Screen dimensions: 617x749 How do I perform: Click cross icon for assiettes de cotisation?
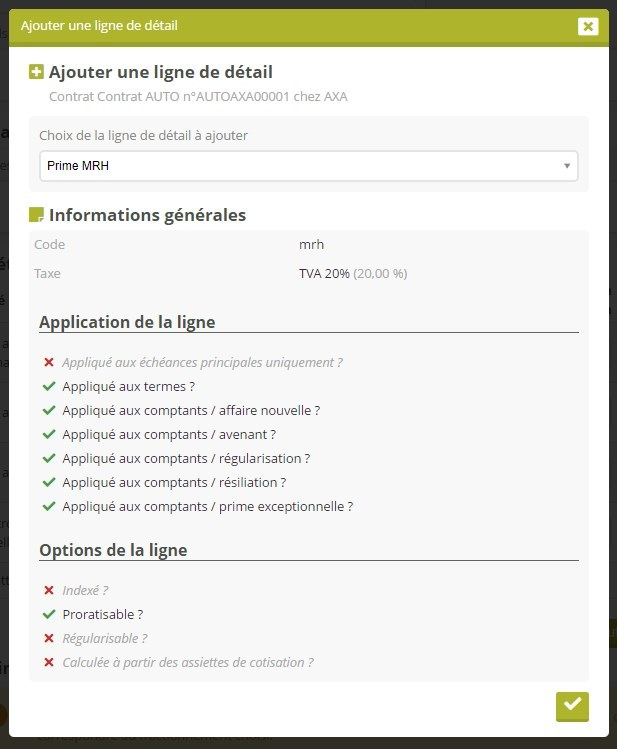click(49, 663)
